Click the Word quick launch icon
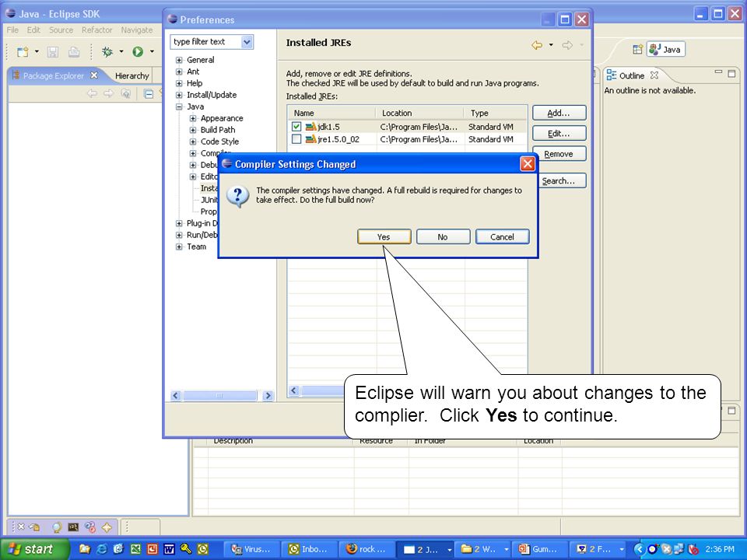 [x=169, y=549]
